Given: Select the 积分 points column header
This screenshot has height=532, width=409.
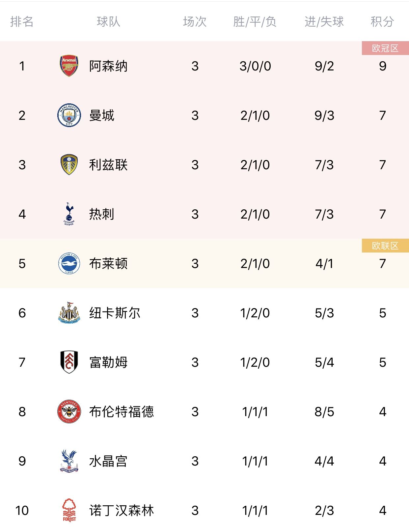Looking at the screenshot, I should tap(382, 22).
